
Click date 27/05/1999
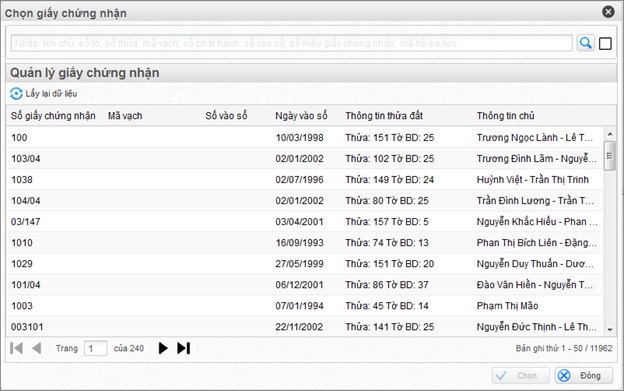point(300,264)
